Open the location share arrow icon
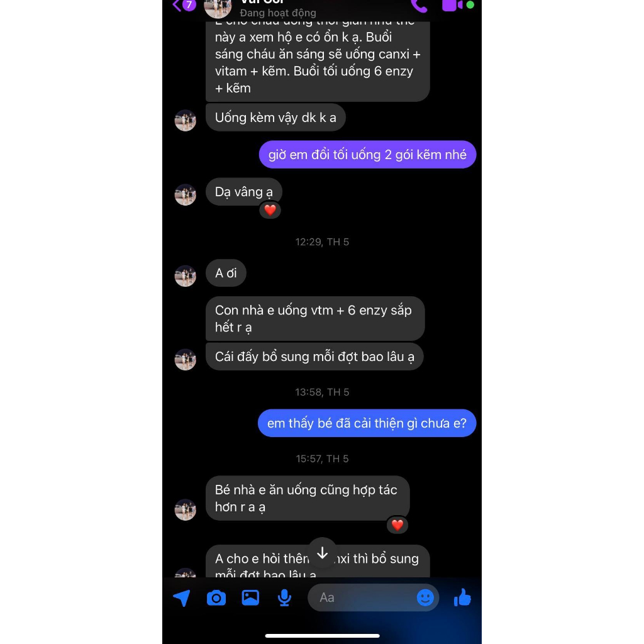This screenshot has width=644, height=644. [182, 597]
